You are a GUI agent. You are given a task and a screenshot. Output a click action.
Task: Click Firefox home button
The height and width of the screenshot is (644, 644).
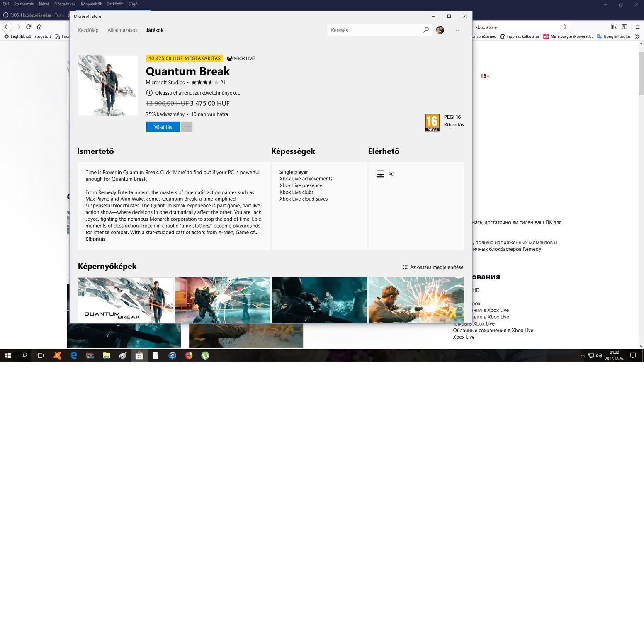point(39,27)
